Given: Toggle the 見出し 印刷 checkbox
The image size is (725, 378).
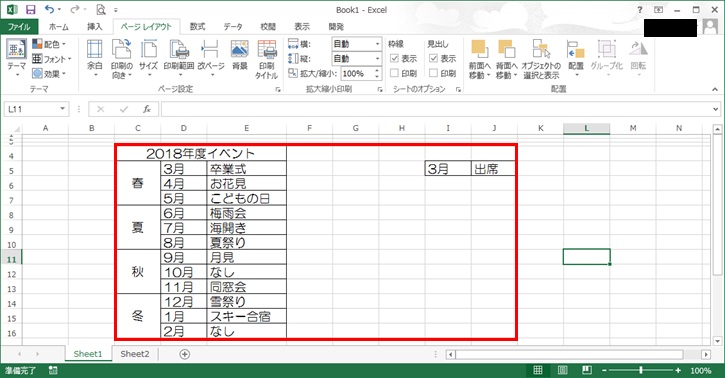Looking at the screenshot, I should pos(433,73).
